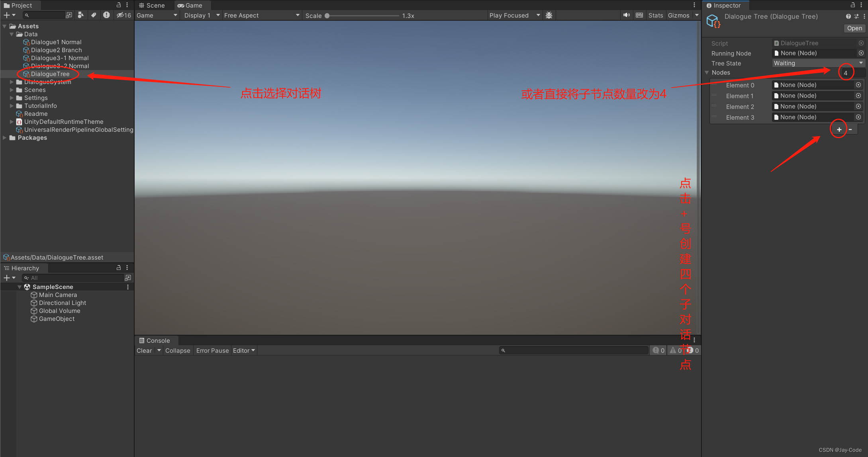This screenshot has width=868, height=457.
Task: Mute audio in Game view
Action: [627, 15]
